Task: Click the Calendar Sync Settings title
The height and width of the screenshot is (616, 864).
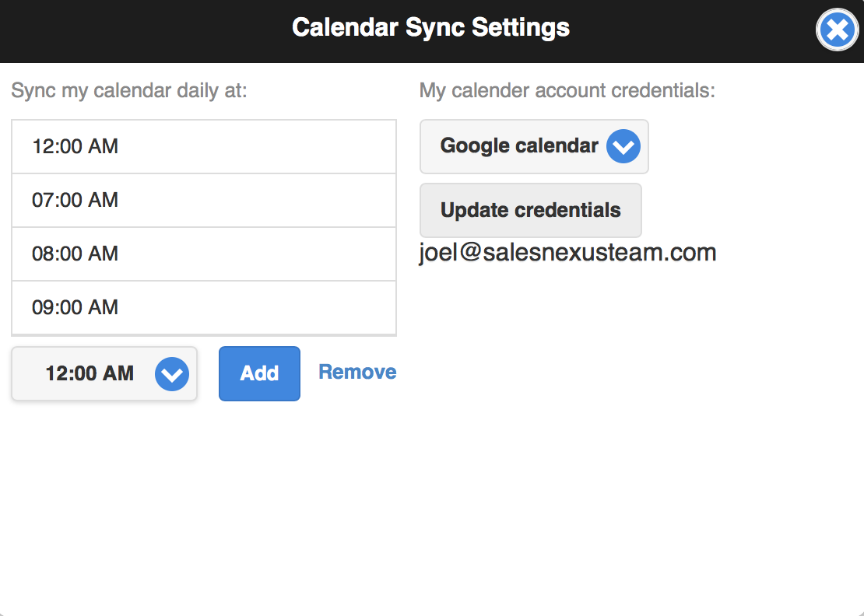Action: (431, 27)
